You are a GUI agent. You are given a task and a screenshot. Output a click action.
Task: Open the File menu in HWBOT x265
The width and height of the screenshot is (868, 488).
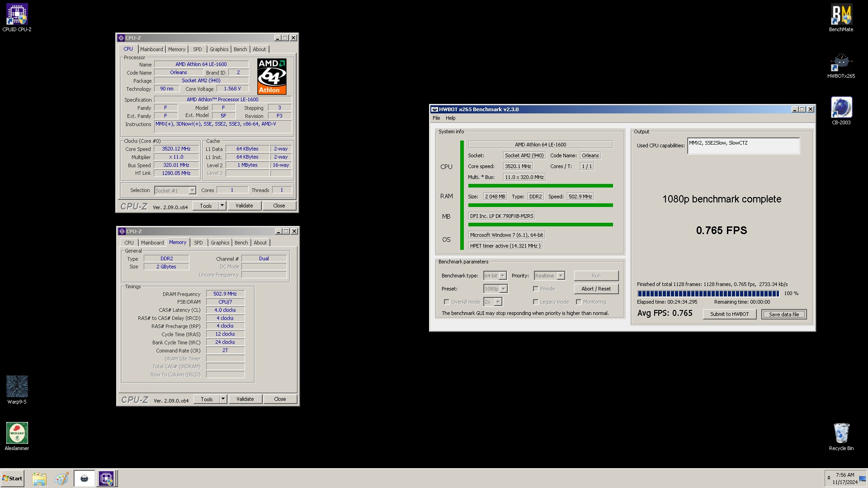tap(436, 118)
